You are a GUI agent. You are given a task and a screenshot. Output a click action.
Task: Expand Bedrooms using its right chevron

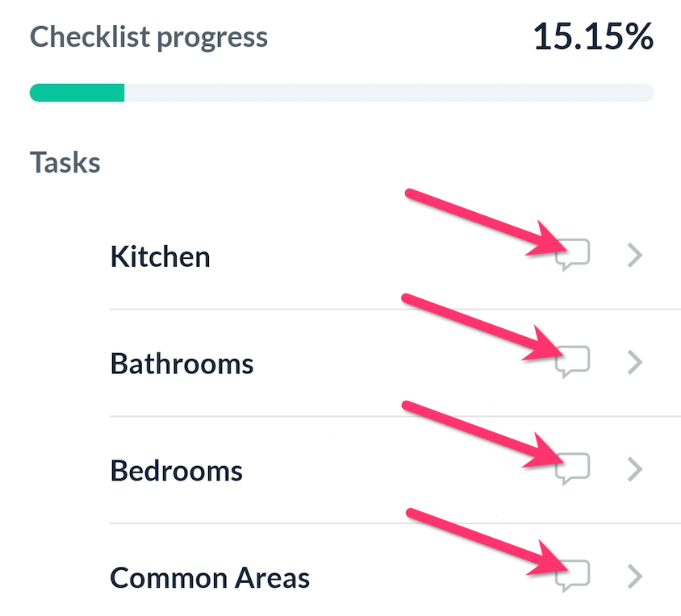click(x=635, y=469)
